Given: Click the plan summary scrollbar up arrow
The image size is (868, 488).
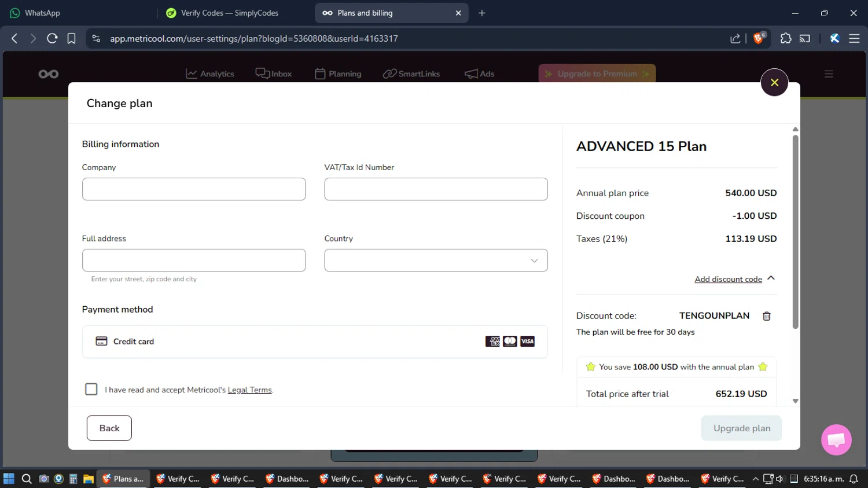Looking at the screenshot, I should point(796,129).
